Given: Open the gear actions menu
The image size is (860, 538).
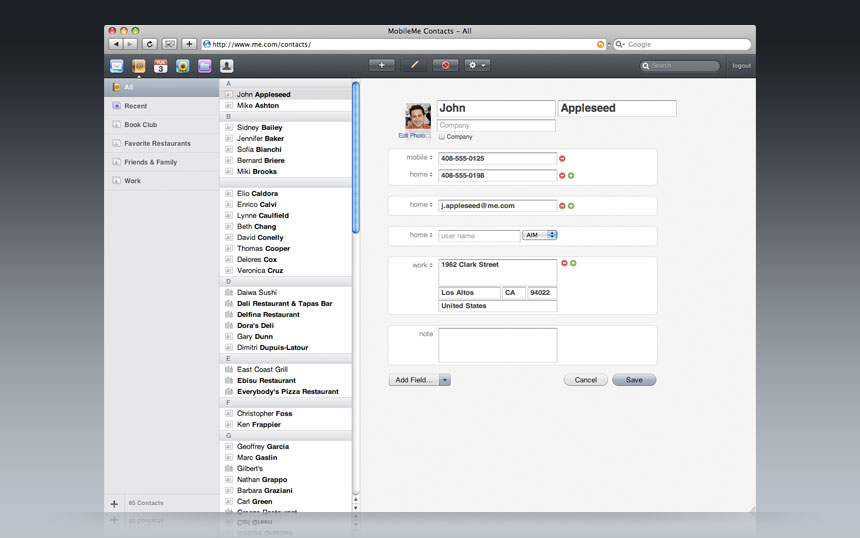Looking at the screenshot, I should [477, 65].
